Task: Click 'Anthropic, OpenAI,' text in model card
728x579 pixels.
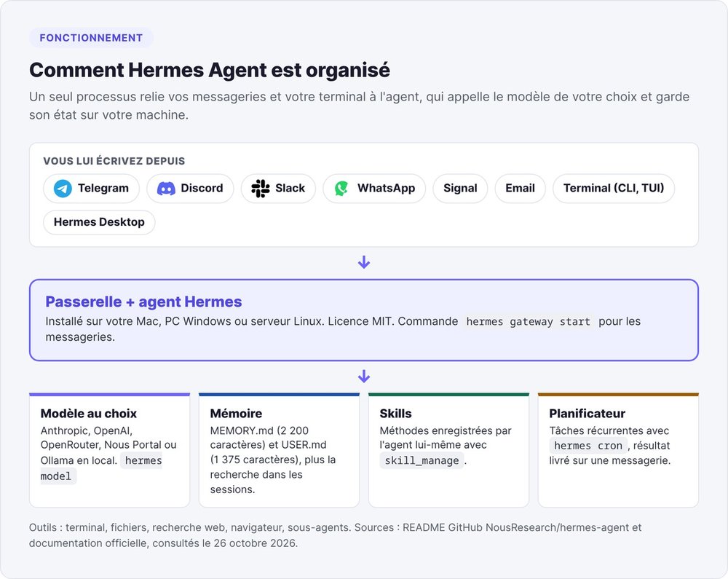Action: click(87, 430)
